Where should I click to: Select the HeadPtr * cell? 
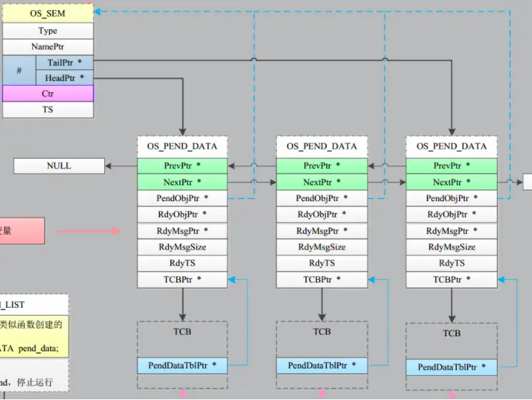point(64,78)
